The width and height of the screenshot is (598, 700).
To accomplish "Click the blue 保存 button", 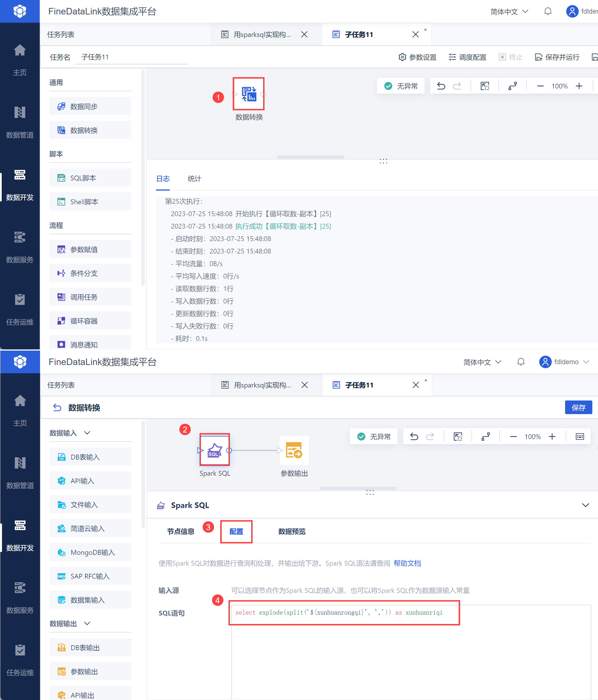I will (x=578, y=407).
